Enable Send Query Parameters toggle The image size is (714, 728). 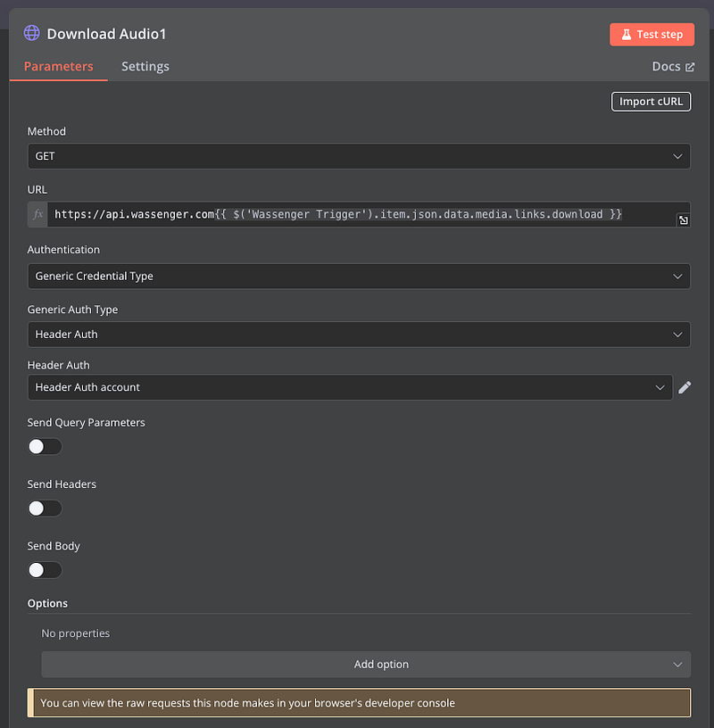45,446
